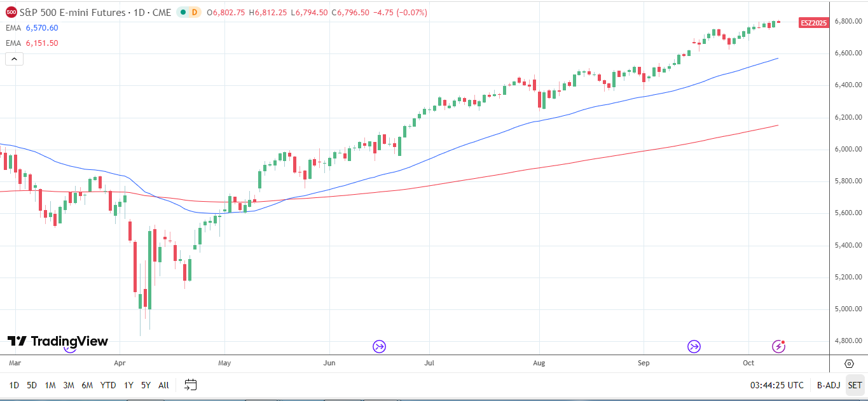This screenshot has height=401, width=868.
Task: Click the All range button
Action: pos(163,385)
